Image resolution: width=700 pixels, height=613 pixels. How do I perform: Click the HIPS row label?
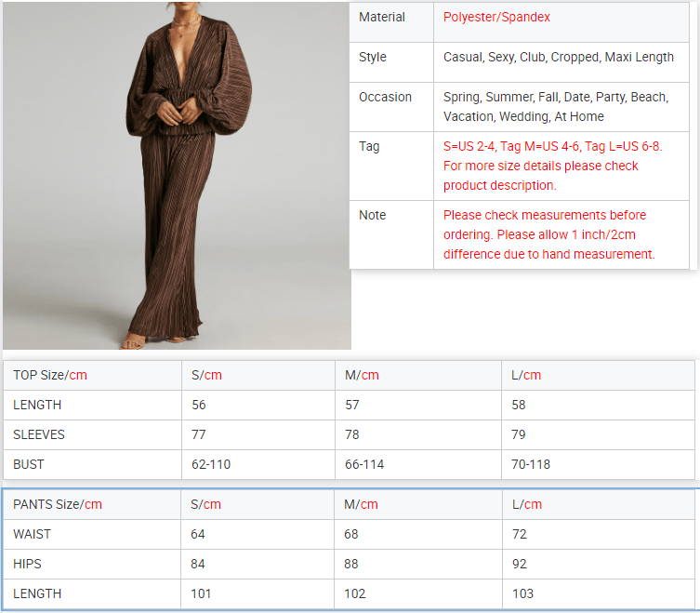pos(28,565)
